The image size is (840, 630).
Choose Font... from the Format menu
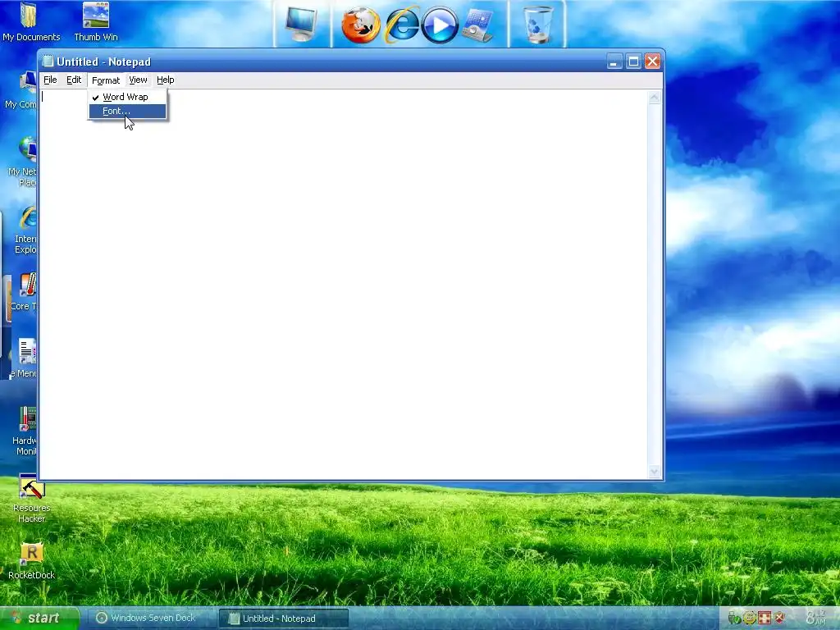tap(127, 111)
